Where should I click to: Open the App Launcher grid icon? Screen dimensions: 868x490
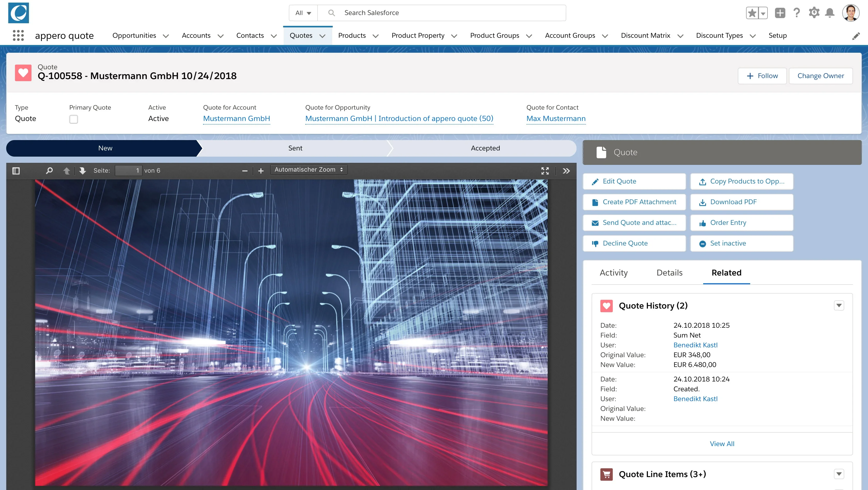click(x=18, y=35)
